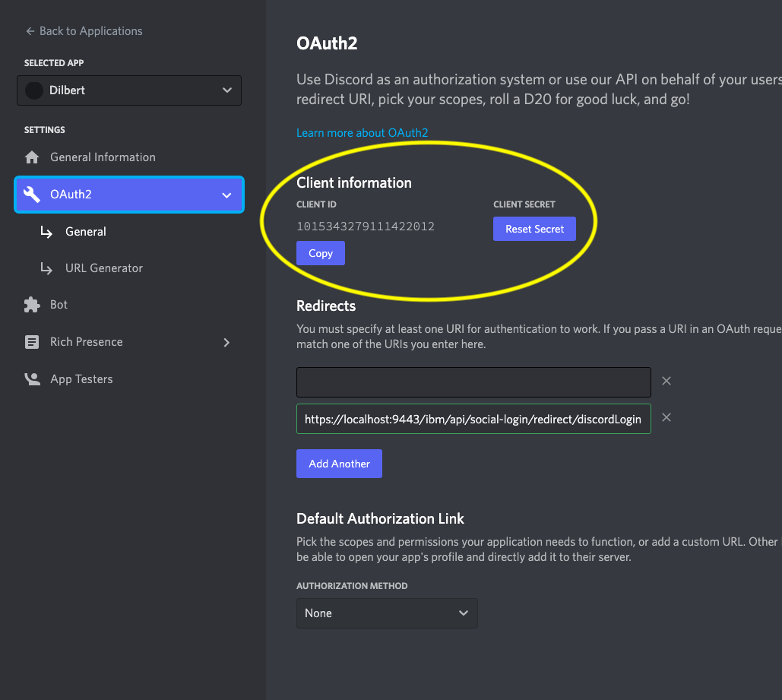Open the URL Generator page
This screenshot has height=700, width=782.
click(104, 268)
